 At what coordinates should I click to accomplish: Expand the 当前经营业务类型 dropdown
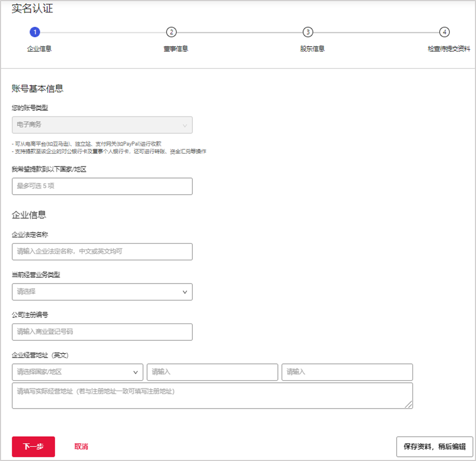point(102,292)
